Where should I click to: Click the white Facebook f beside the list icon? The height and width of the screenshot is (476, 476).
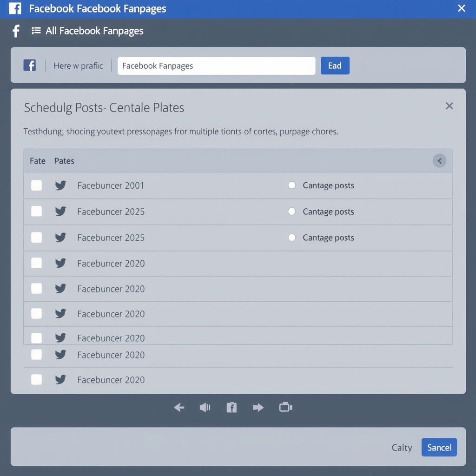click(x=16, y=31)
